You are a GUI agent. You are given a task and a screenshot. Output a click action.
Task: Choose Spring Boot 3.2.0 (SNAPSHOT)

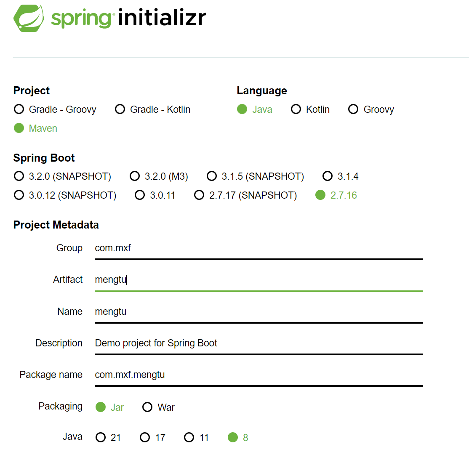click(x=63, y=176)
